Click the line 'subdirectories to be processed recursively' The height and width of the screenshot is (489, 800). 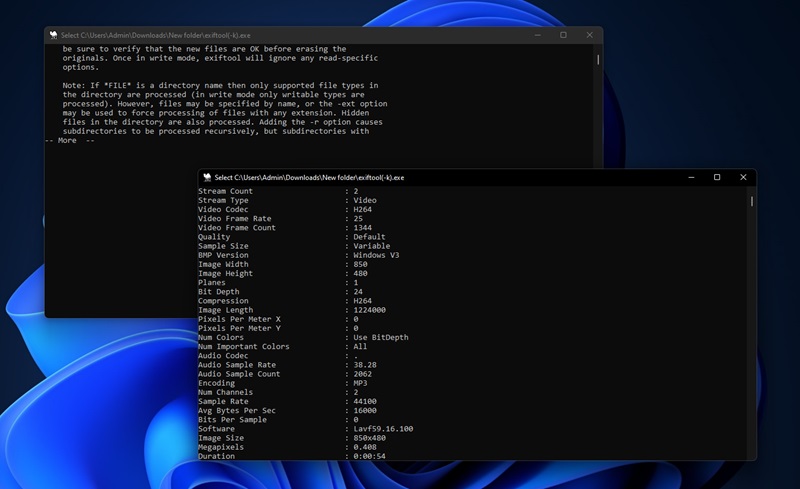(x=216, y=131)
